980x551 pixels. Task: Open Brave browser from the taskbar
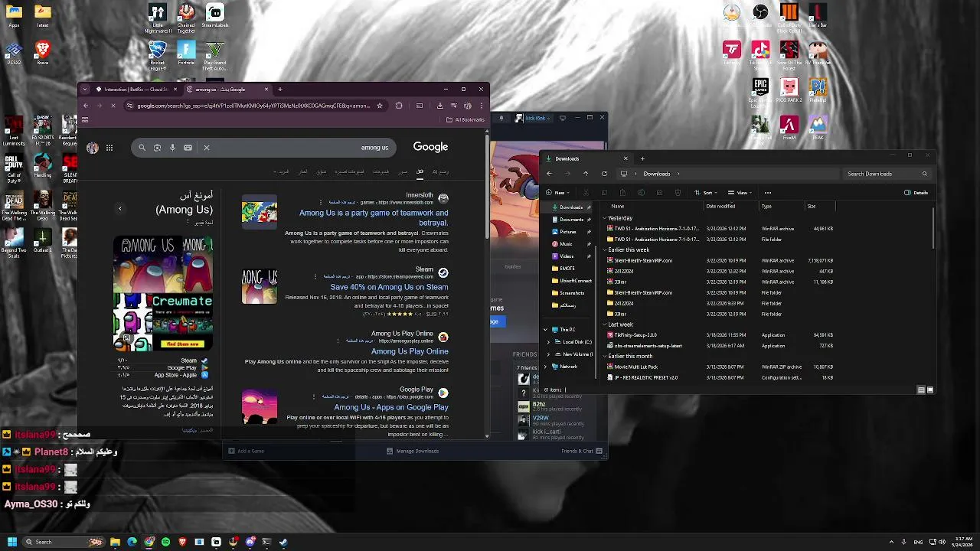click(x=182, y=542)
